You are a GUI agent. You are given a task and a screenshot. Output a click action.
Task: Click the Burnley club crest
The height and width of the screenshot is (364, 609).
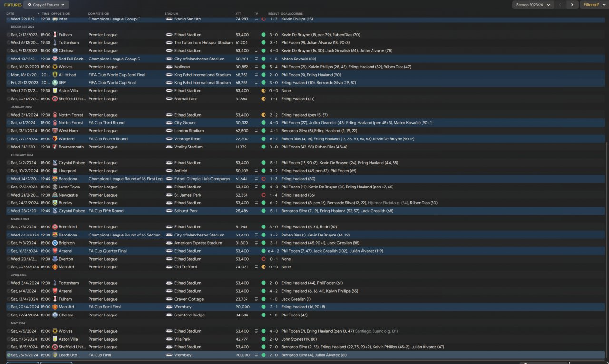(55, 203)
